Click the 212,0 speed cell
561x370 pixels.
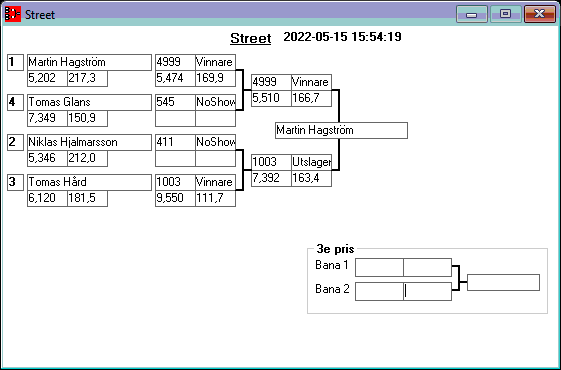point(87,159)
